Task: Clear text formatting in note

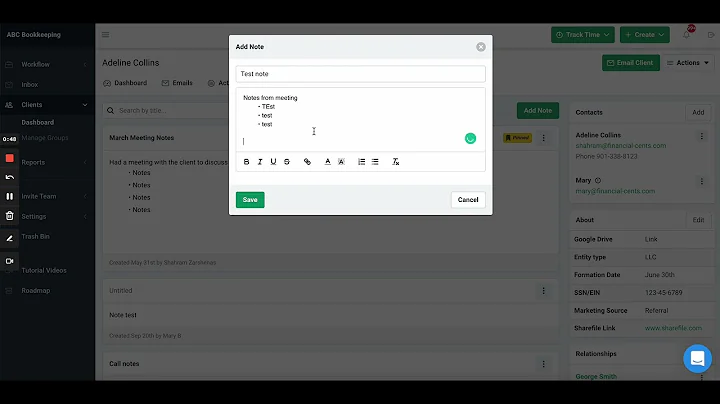Action: coord(395,162)
